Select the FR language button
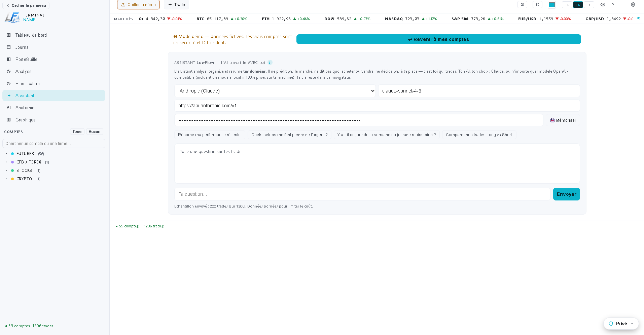The width and height of the screenshot is (644, 335). click(x=578, y=5)
